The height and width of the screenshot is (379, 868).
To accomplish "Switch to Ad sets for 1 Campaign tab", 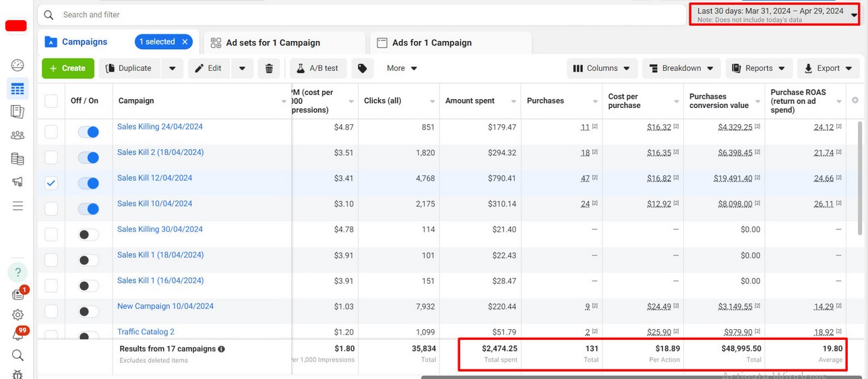I will point(272,42).
